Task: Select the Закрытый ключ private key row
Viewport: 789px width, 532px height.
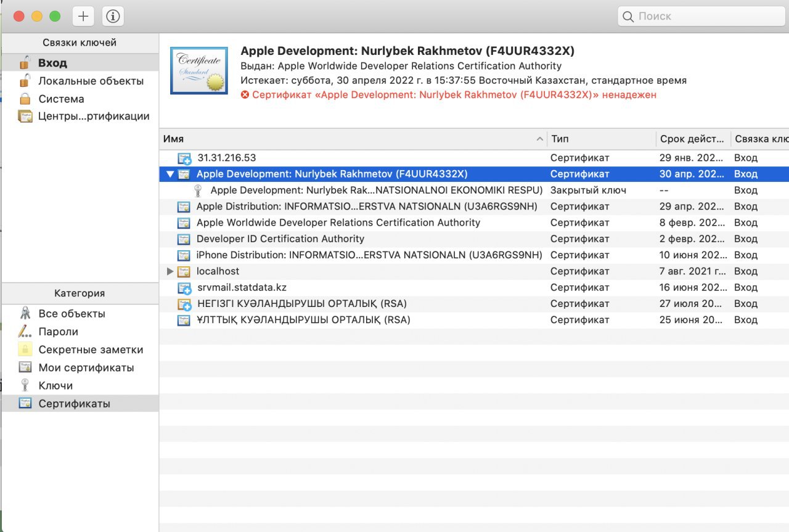Action: 474,190
